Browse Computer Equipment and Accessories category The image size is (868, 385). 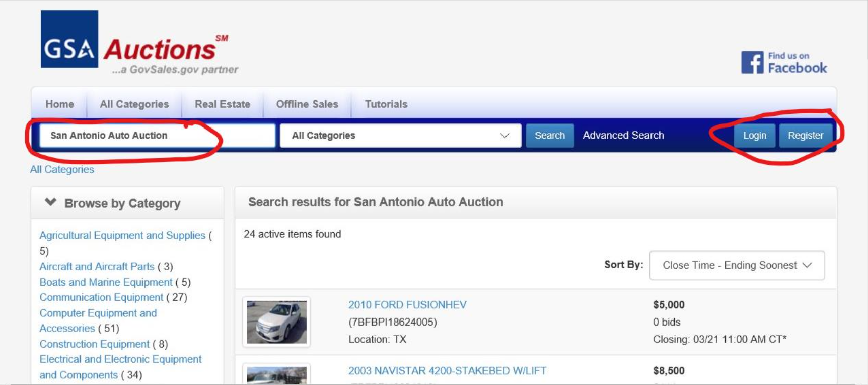point(98,320)
